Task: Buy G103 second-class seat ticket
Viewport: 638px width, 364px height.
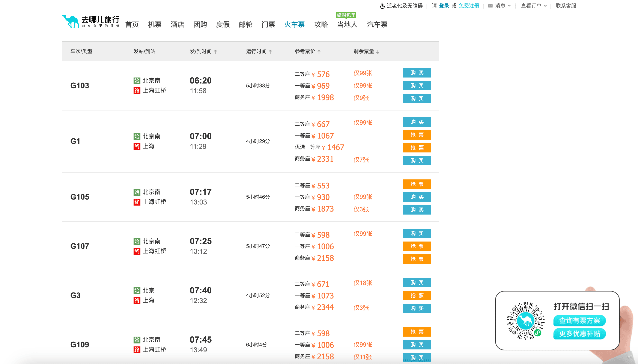Action: (417, 73)
